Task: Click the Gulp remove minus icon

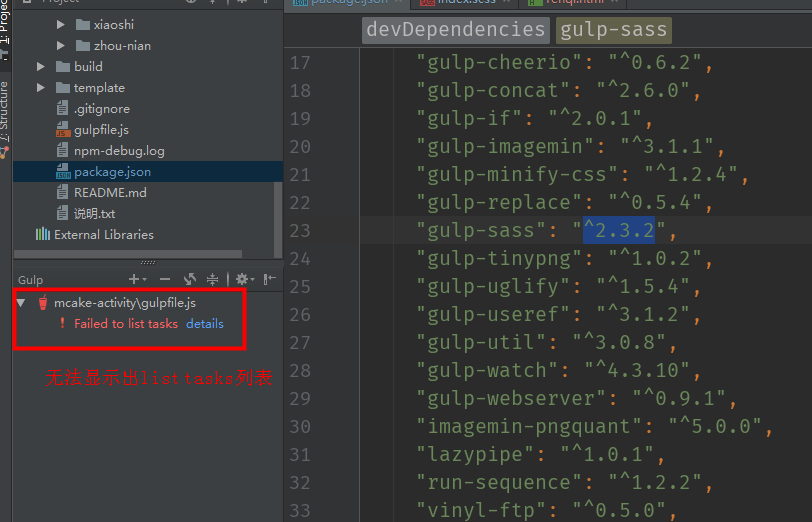Action: [x=165, y=280]
